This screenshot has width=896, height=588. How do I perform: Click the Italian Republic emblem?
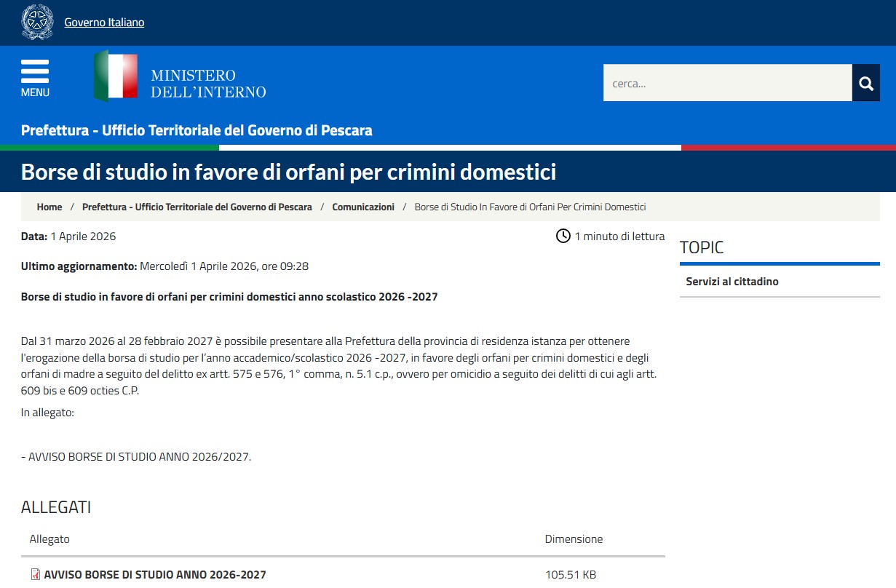pyautogui.click(x=37, y=22)
